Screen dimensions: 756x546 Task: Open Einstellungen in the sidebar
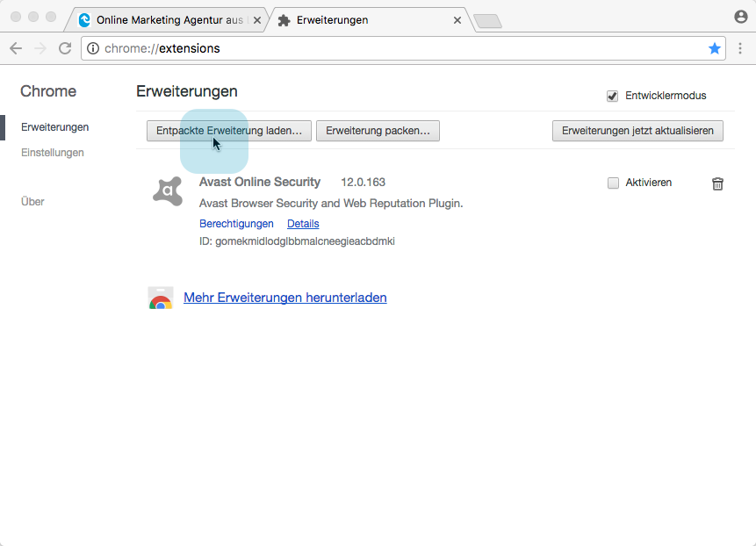53,153
